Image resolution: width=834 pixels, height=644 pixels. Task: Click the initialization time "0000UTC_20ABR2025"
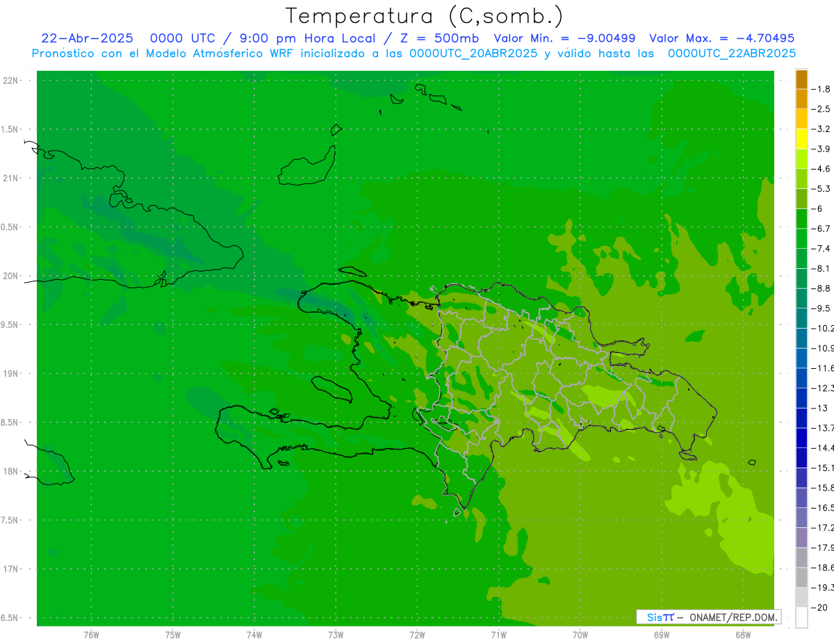click(x=474, y=53)
